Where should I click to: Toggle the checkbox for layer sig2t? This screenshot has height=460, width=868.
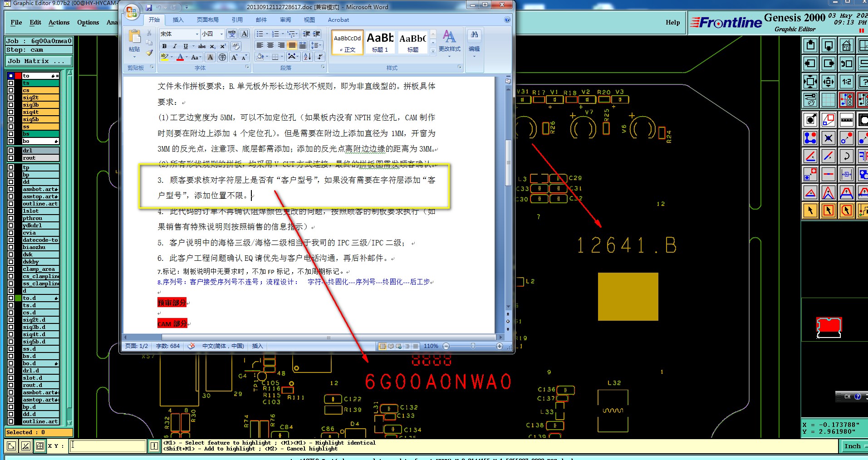coord(11,98)
